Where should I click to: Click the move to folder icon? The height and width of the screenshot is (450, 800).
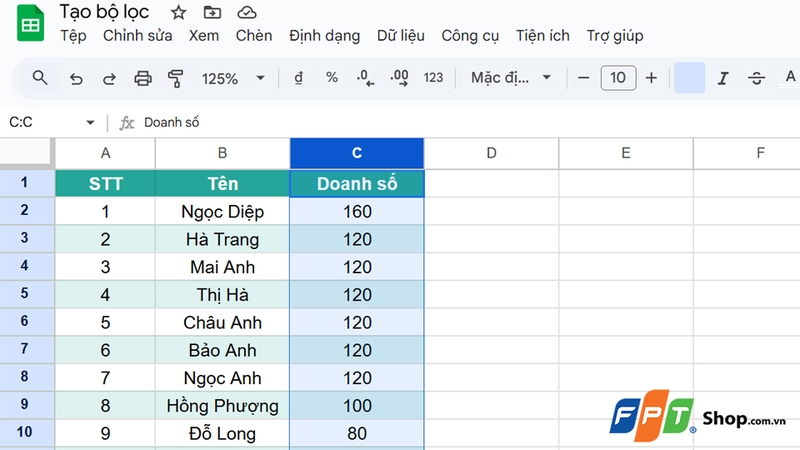click(x=212, y=12)
